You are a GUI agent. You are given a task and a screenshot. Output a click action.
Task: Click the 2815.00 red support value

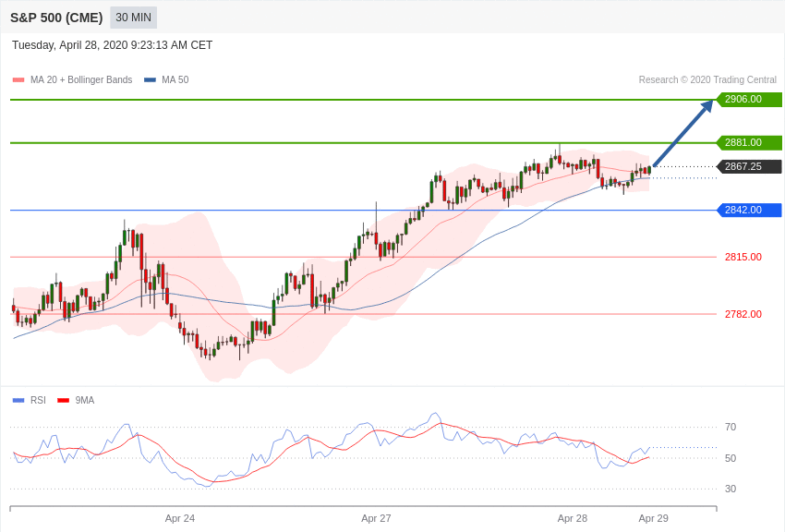pos(743,257)
